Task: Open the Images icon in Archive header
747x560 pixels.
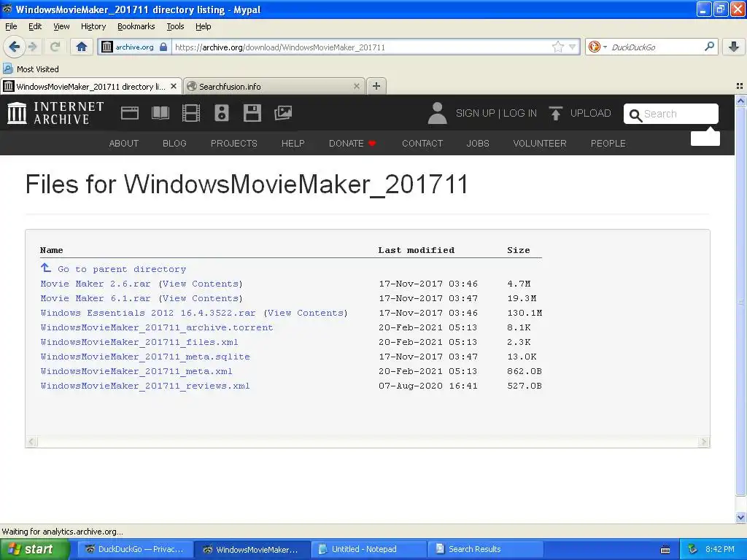Action: (283, 113)
